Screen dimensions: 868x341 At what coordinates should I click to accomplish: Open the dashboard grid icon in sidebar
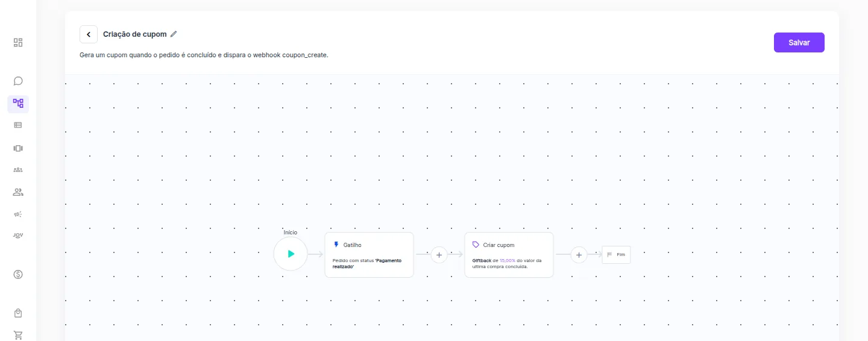coord(18,43)
